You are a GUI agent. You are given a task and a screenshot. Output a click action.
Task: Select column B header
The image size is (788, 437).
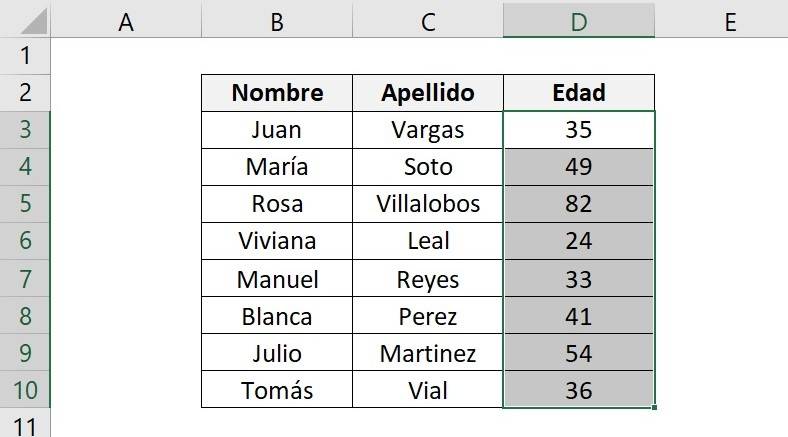coord(277,20)
